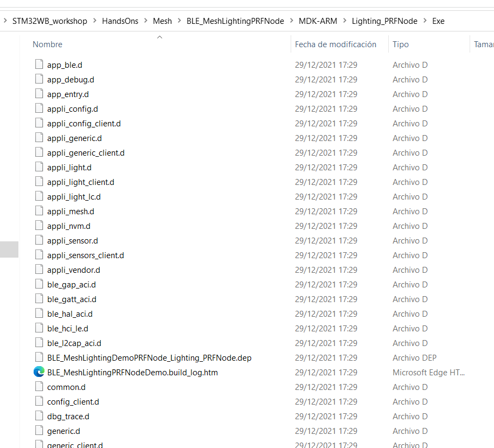Screen dimensions: 494x448
Task: Click the file icon of app_entry.d
Action: (x=39, y=94)
